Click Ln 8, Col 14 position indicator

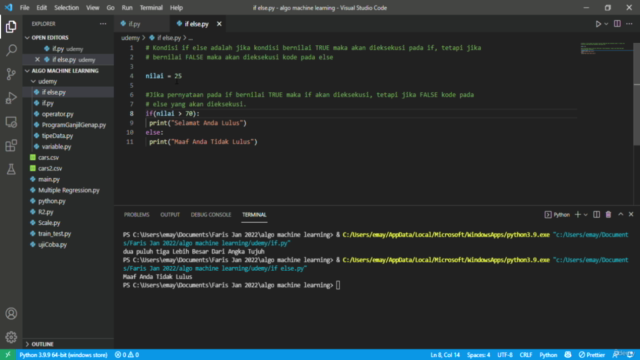pyautogui.click(x=445, y=355)
